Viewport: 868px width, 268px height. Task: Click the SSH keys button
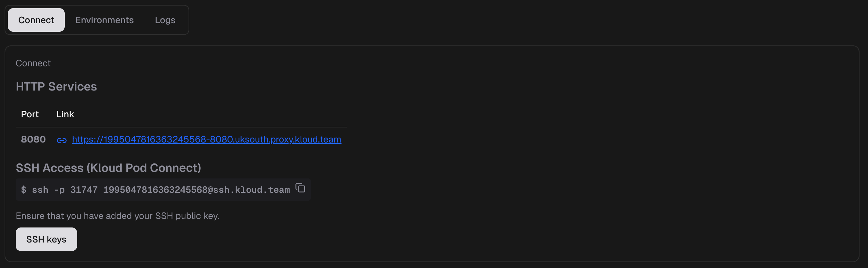tap(46, 239)
